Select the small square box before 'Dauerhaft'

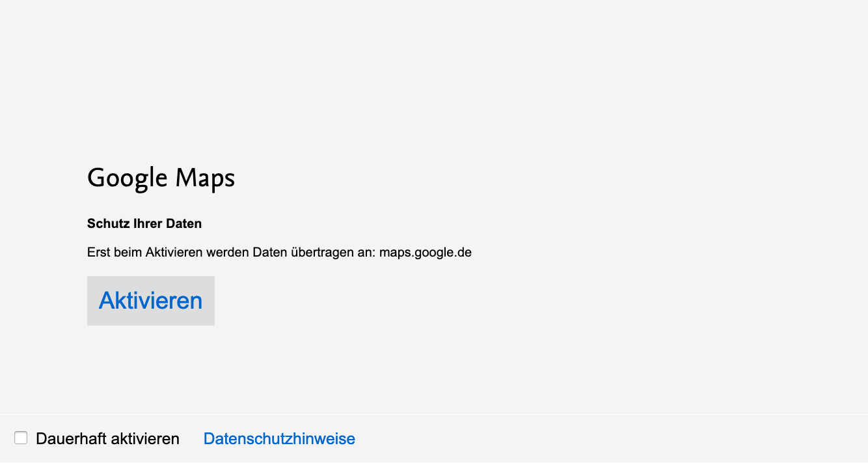point(21,438)
